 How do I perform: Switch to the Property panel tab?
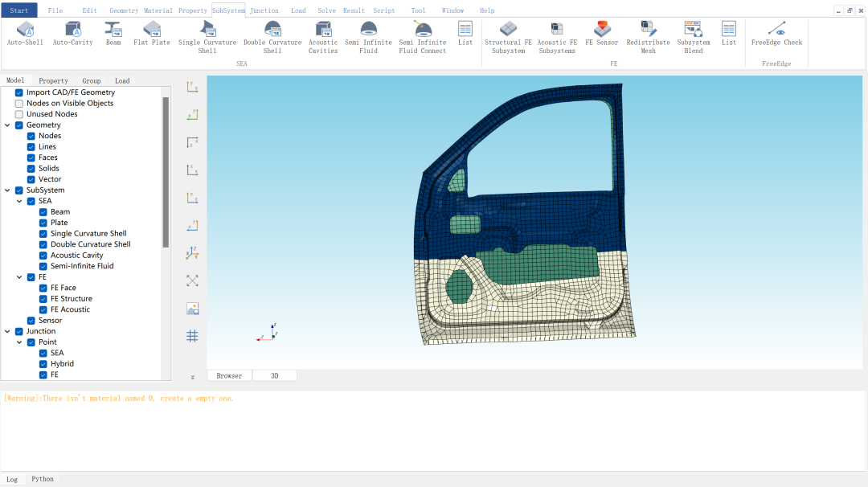coord(53,81)
